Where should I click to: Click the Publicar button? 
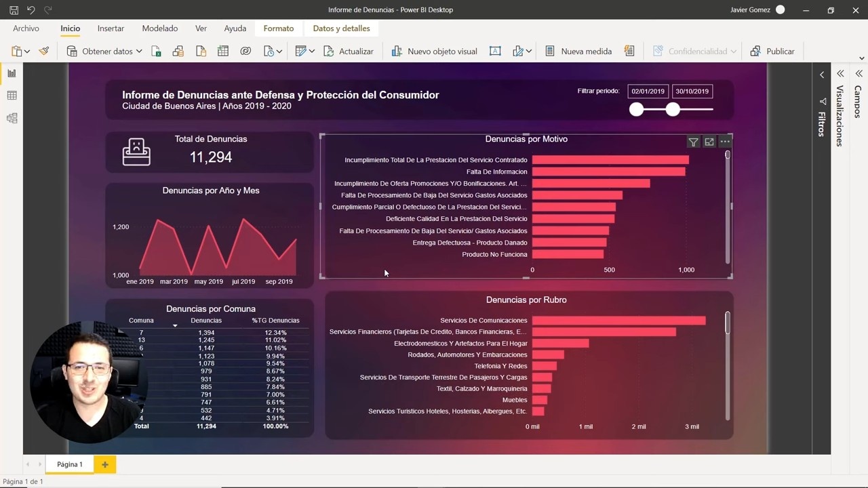pyautogui.click(x=772, y=51)
